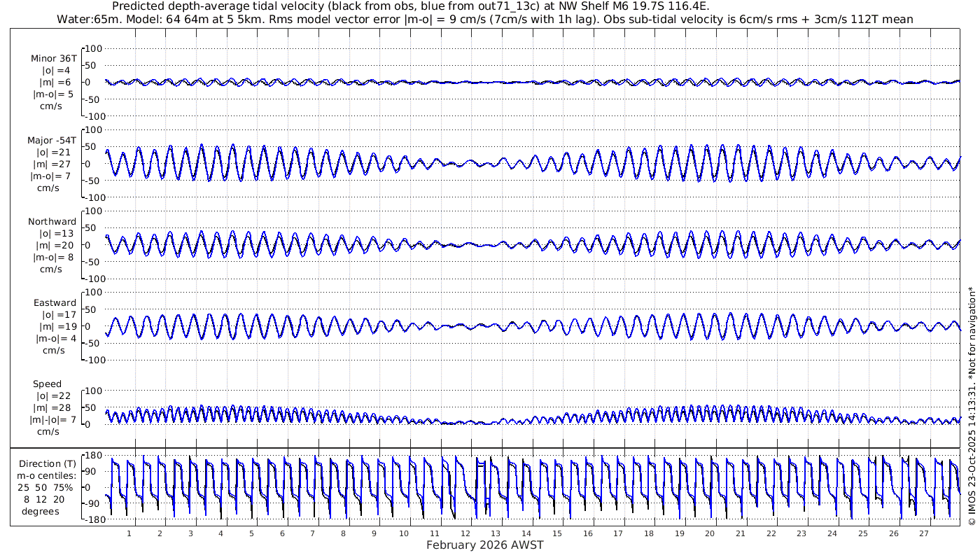Screen dimensions: 980x560
Task: Click day 1 tick on date axis
Action: tap(129, 533)
